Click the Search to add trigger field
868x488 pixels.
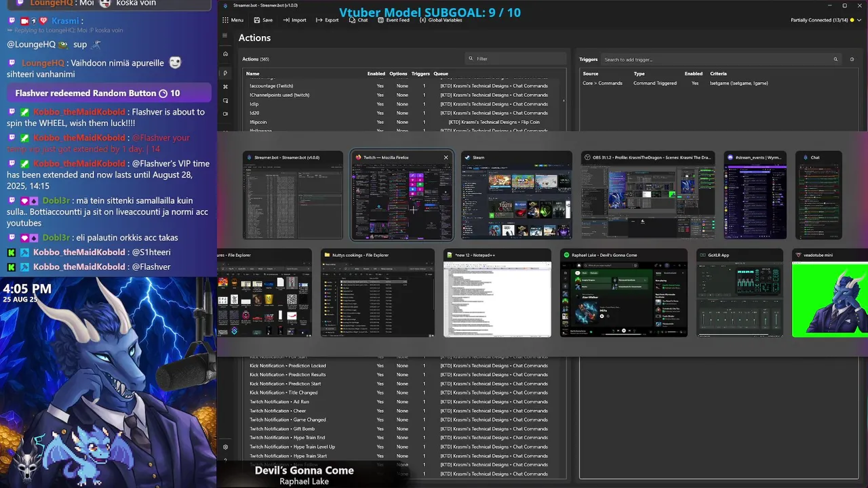pyautogui.click(x=720, y=60)
